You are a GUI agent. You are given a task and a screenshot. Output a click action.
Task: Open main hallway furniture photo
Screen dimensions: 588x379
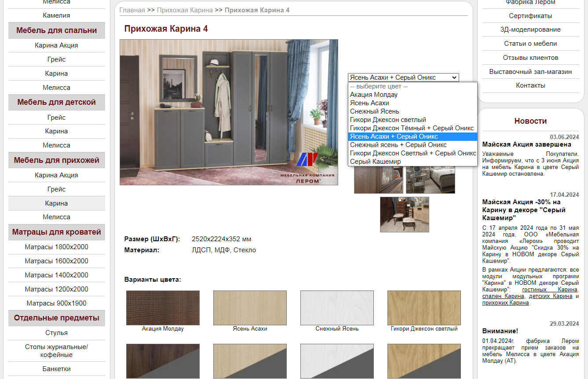click(229, 112)
